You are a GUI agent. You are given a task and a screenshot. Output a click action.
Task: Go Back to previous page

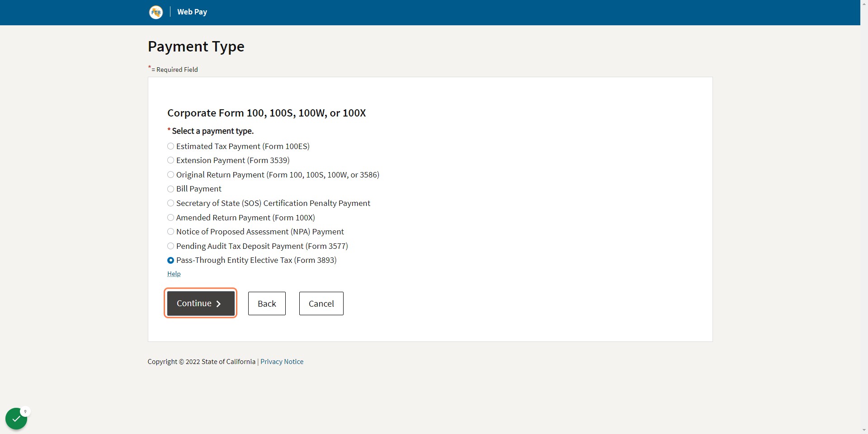point(267,303)
